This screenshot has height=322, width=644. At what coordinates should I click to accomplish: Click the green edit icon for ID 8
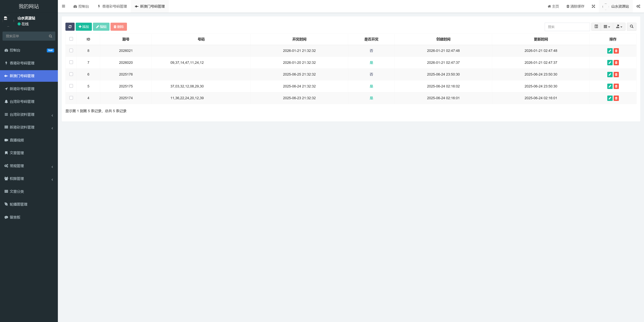click(610, 51)
